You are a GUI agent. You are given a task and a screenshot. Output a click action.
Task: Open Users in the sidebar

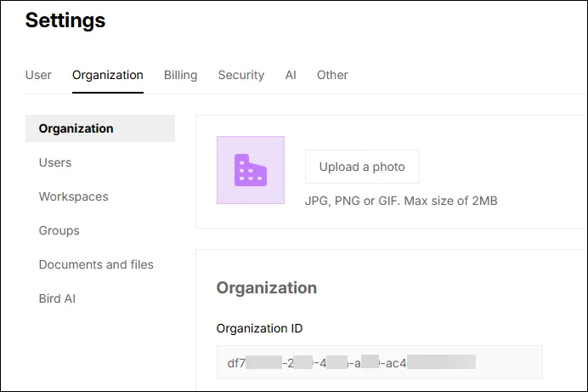click(55, 162)
